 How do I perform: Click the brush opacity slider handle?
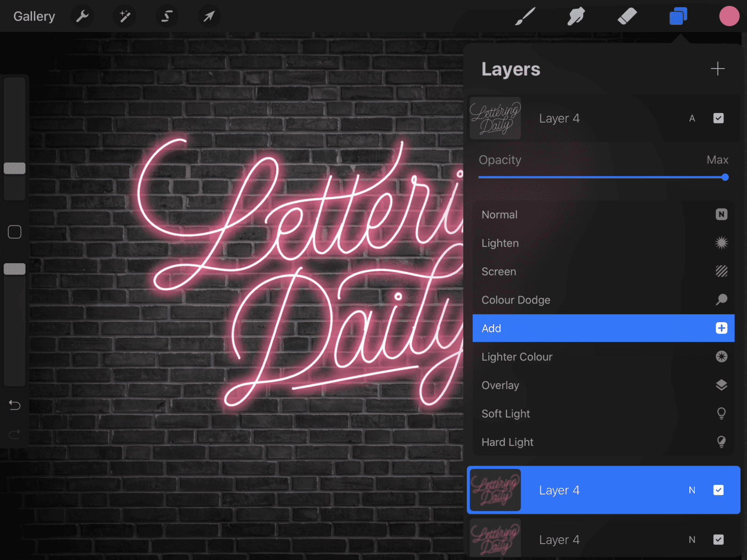15,269
